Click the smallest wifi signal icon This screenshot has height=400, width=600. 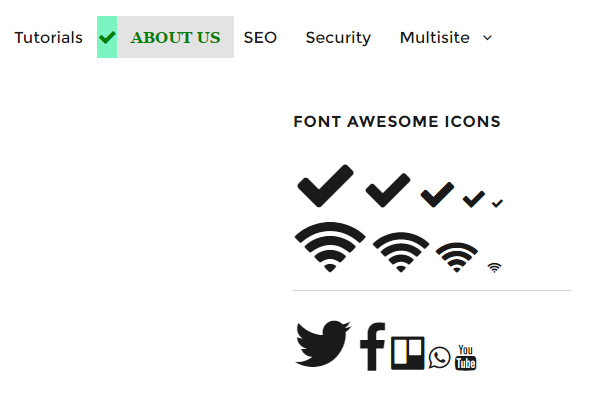pyautogui.click(x=494, y=268)
